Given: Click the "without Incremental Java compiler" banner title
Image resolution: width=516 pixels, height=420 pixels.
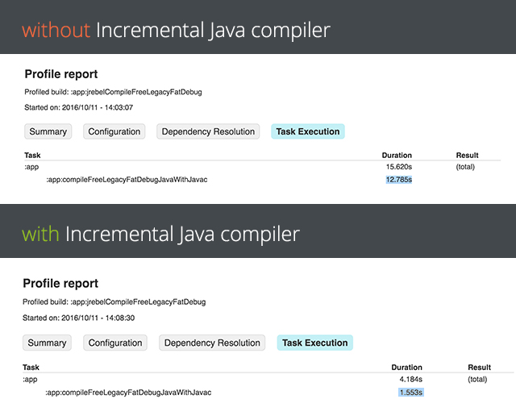Looking at the screenshot, I should (176, 31).
